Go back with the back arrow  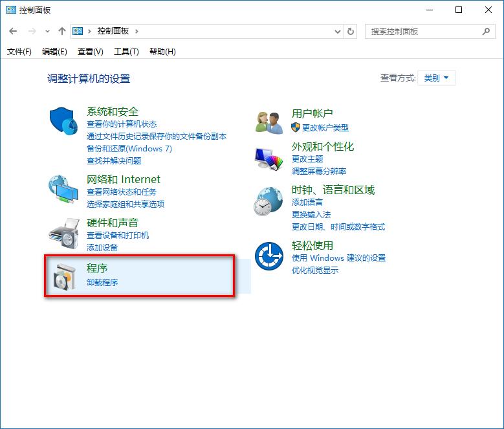13,31
